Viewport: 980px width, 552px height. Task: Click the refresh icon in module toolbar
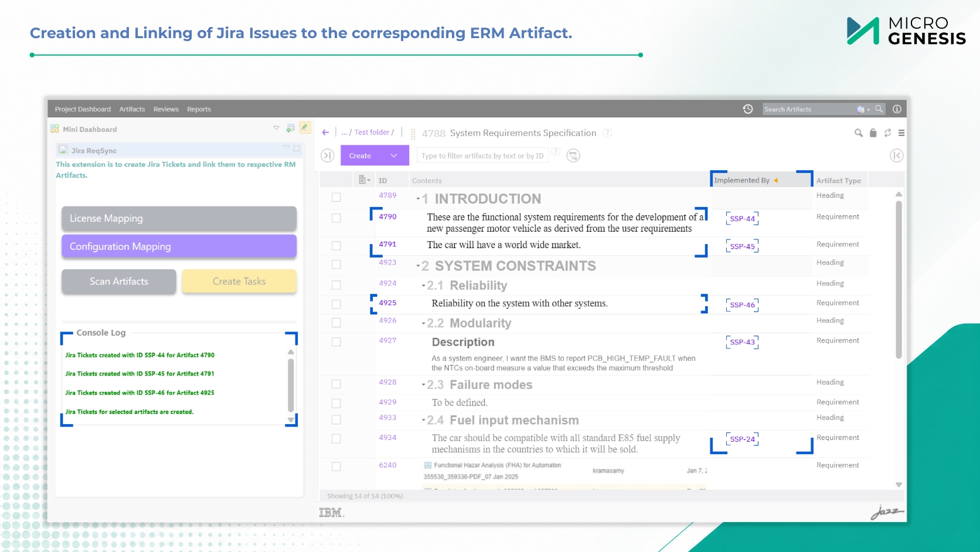point(888,133)
